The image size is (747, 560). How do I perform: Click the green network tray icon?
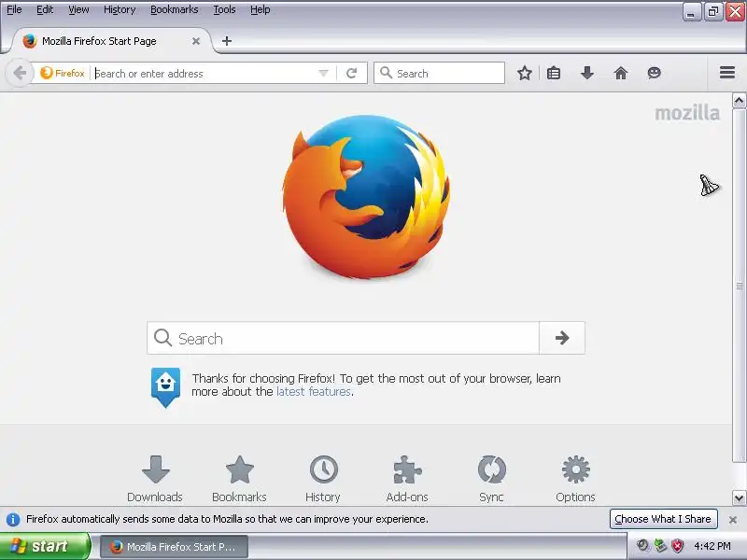point(660,546)
